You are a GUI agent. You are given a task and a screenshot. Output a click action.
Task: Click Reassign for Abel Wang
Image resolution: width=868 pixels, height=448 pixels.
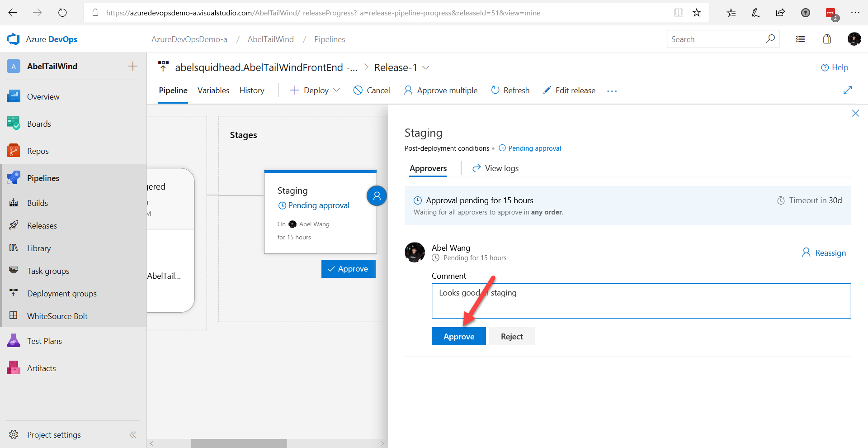click(x=824, y=253)
